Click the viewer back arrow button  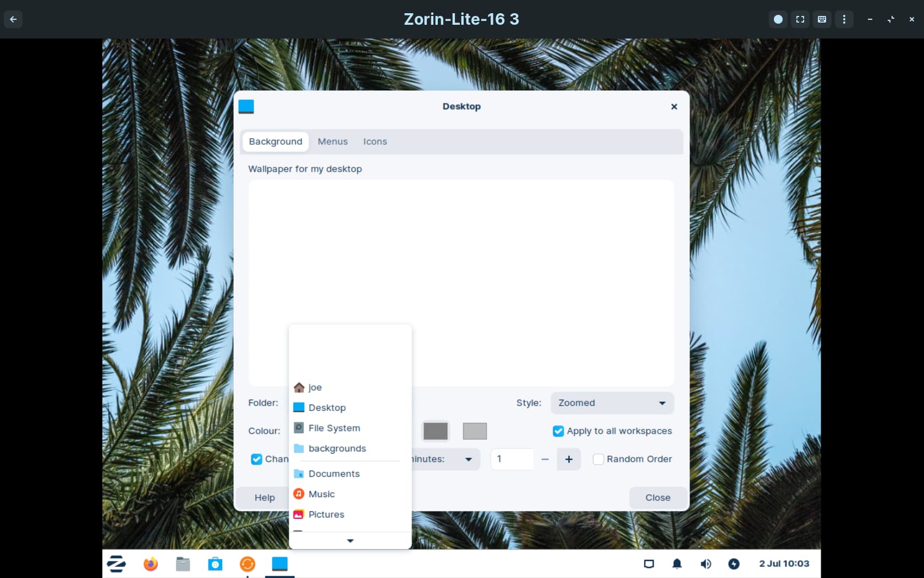pos(13,19)
